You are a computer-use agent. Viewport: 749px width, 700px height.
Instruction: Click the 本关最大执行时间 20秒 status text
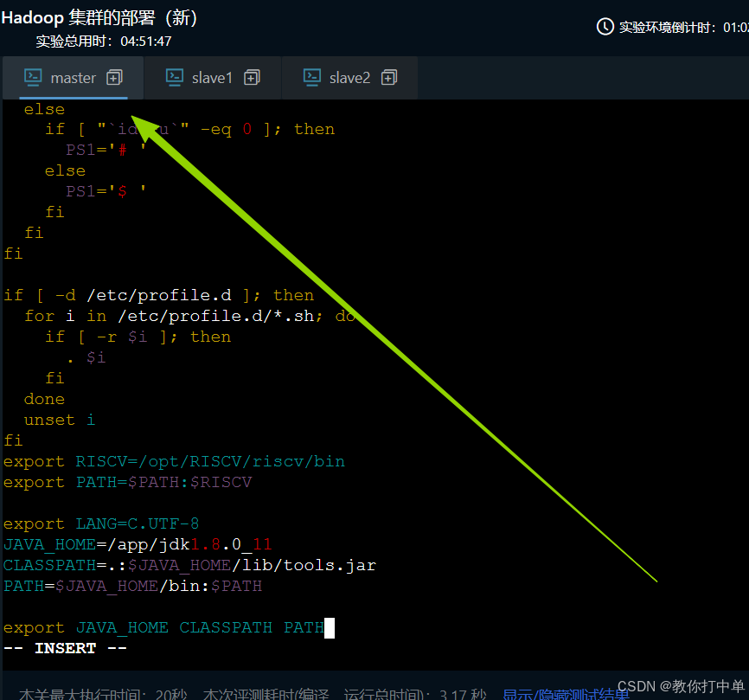103,694
